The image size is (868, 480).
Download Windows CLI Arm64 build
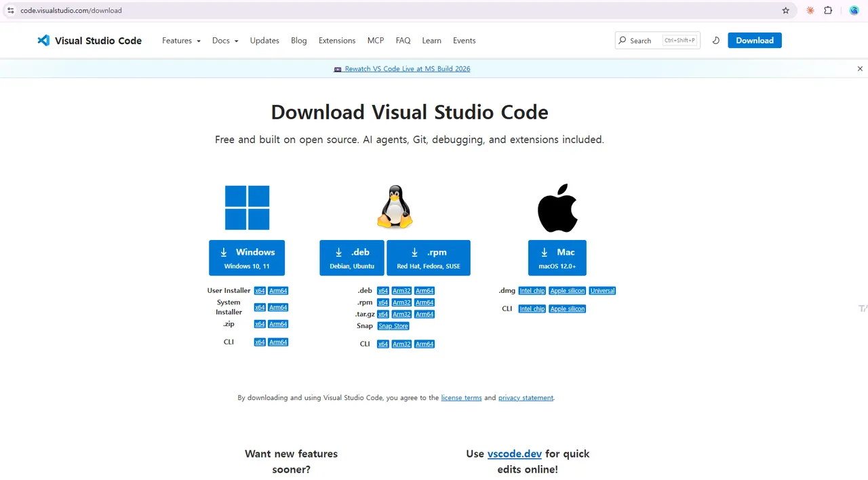pos(278,342)
